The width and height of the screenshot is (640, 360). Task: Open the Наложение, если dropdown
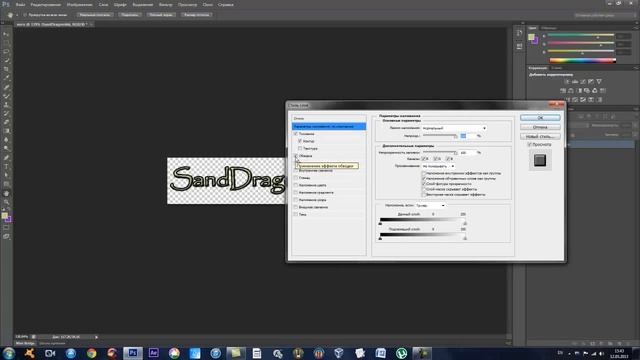tap(431, 206)
